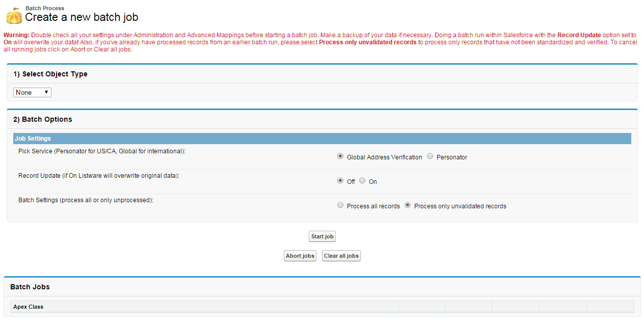Image resolution: width=644 pixels, height=325 pixels.
Task: Choose the Personator service option
Action: tap(430, 156)
